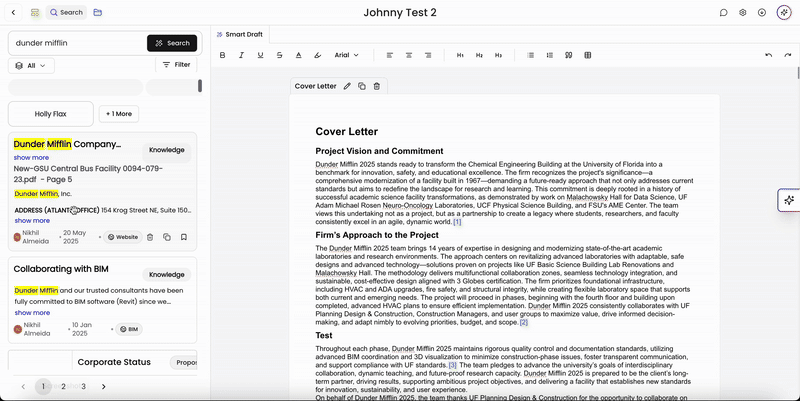Apply Heading 1 style
800x401 pixels.
[460, 55]
